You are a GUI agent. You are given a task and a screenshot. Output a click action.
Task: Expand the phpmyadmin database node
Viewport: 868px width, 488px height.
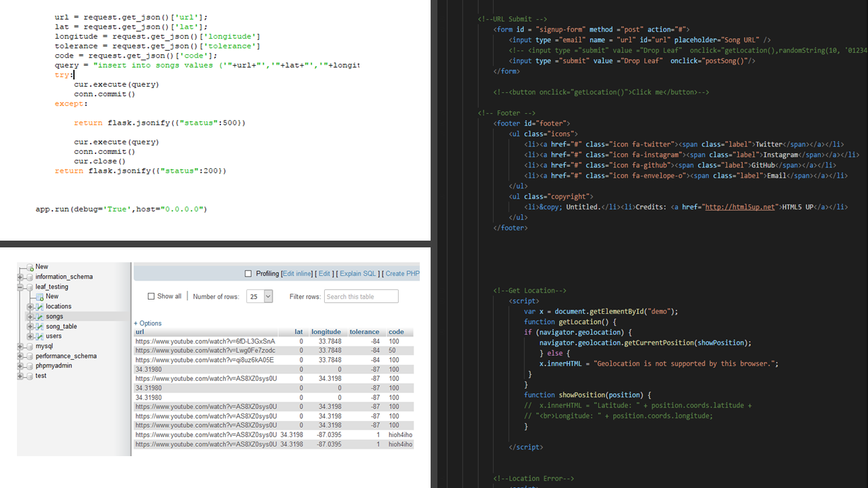tap(20, 366)
